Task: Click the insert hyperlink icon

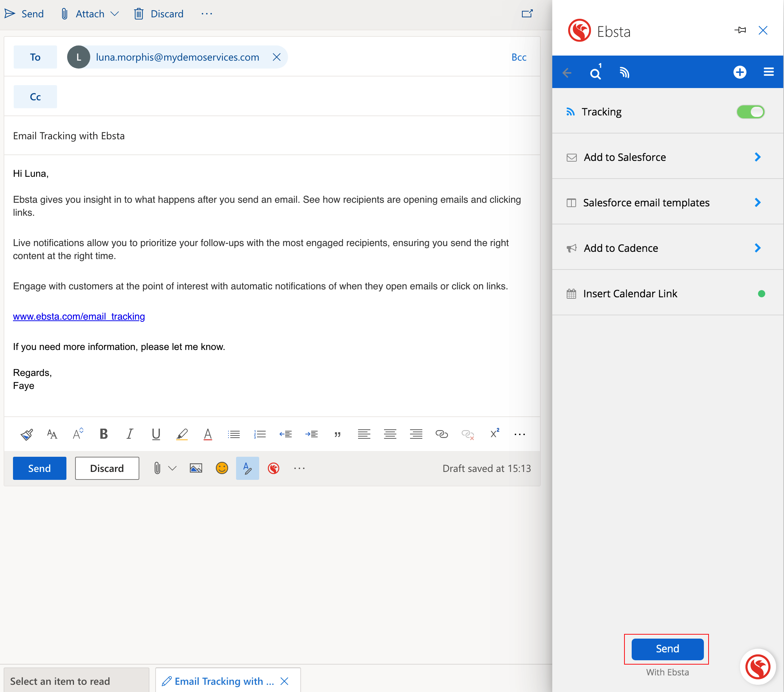Action: [x=441, y=434]
